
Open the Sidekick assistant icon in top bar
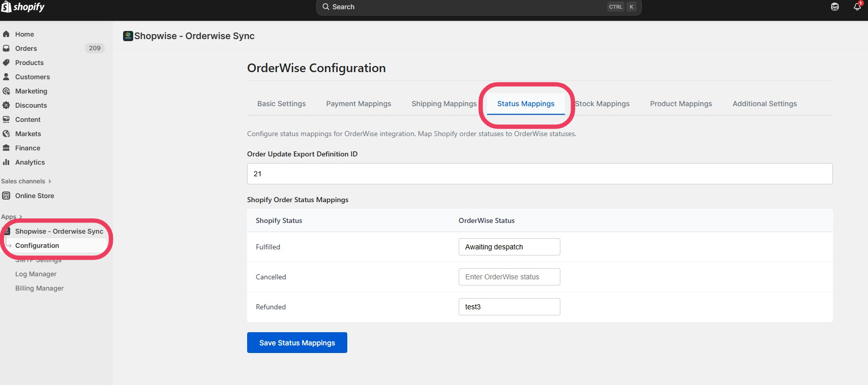[835, 7]
